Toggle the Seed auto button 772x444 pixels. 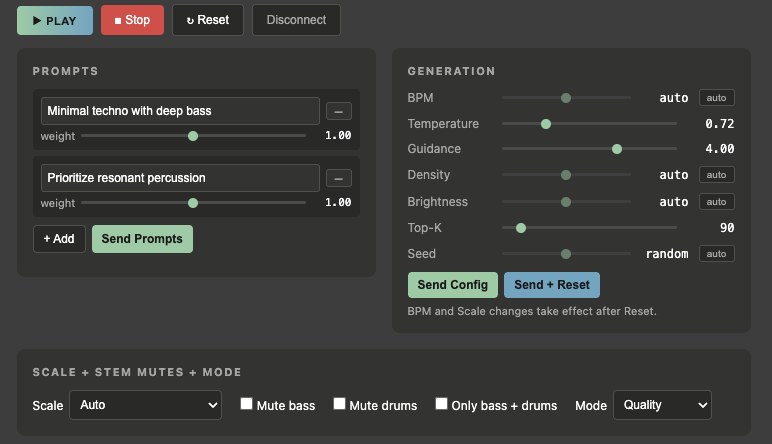716,254
